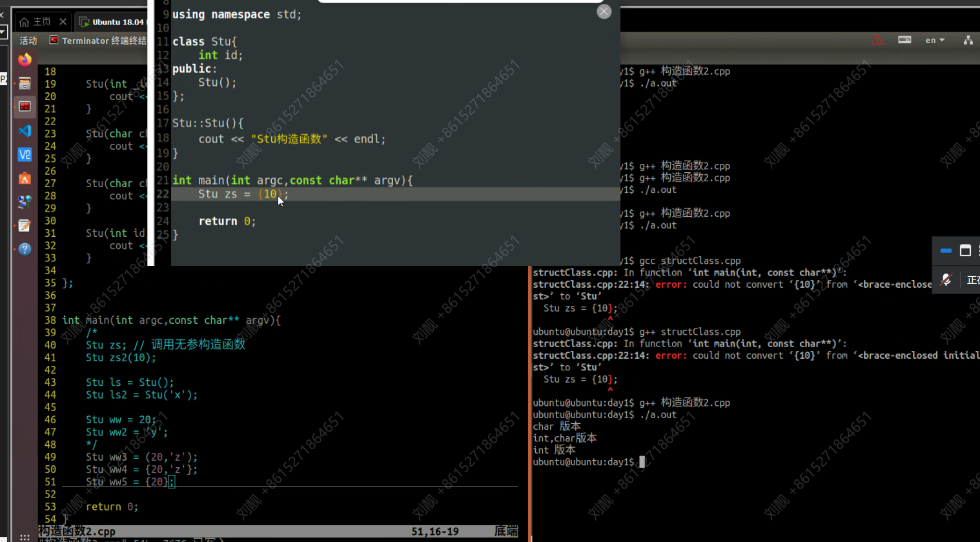This screenshot has height=542, width=980.
Task: Click 'Stu ls2 = Stu('x');' in vim
Action: coord(141,395)
